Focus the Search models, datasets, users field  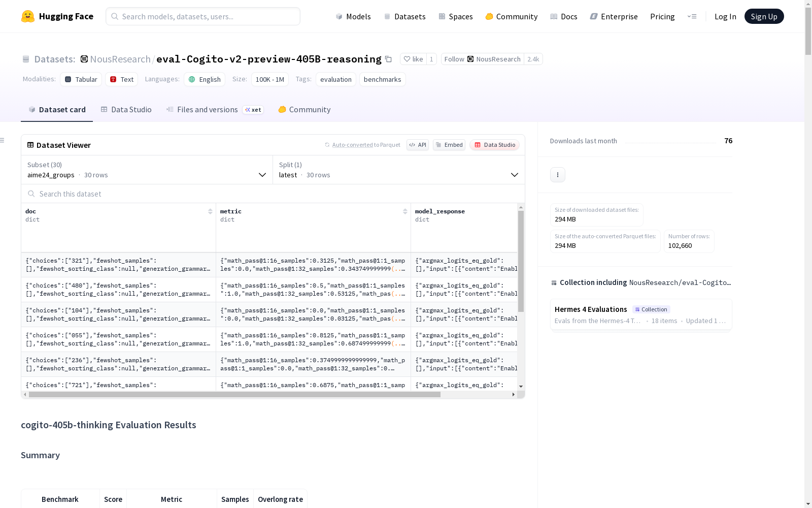point(203,16)
